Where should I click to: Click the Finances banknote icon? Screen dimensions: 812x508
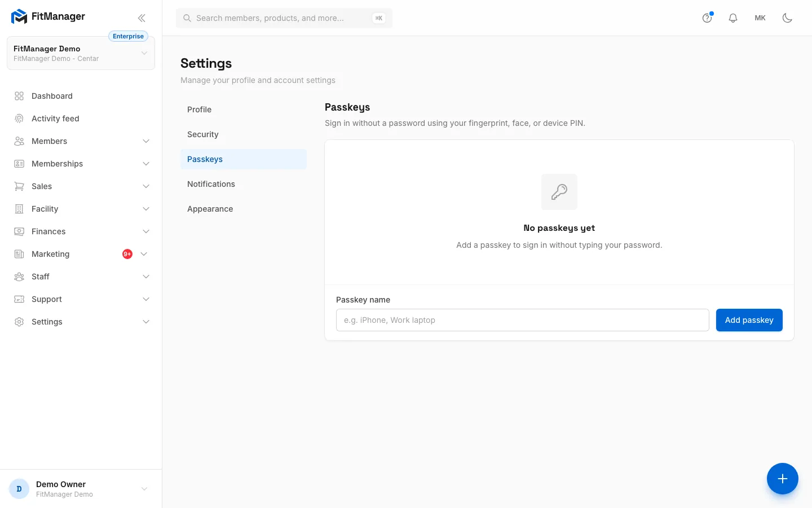click(x=19, y=231)
